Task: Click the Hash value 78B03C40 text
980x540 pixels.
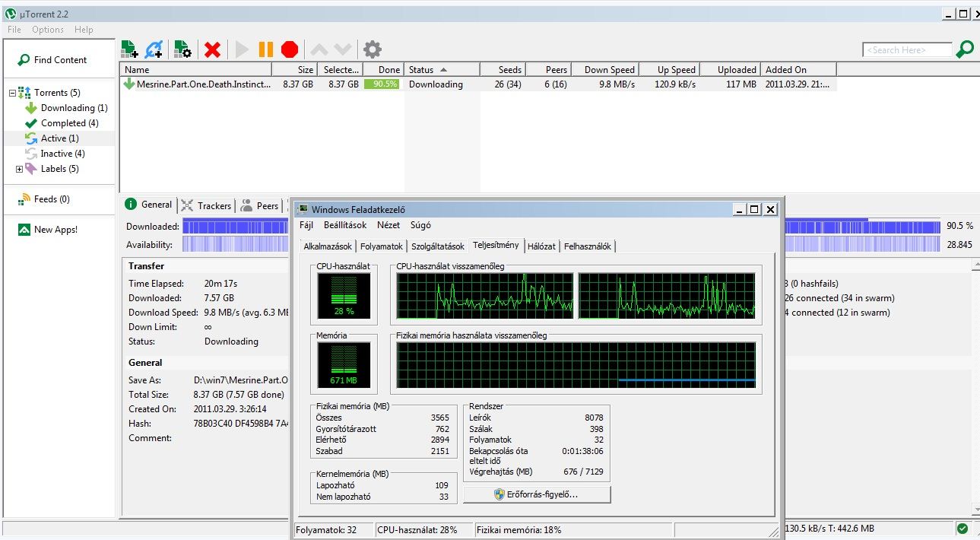Action: tap(240, 424)
